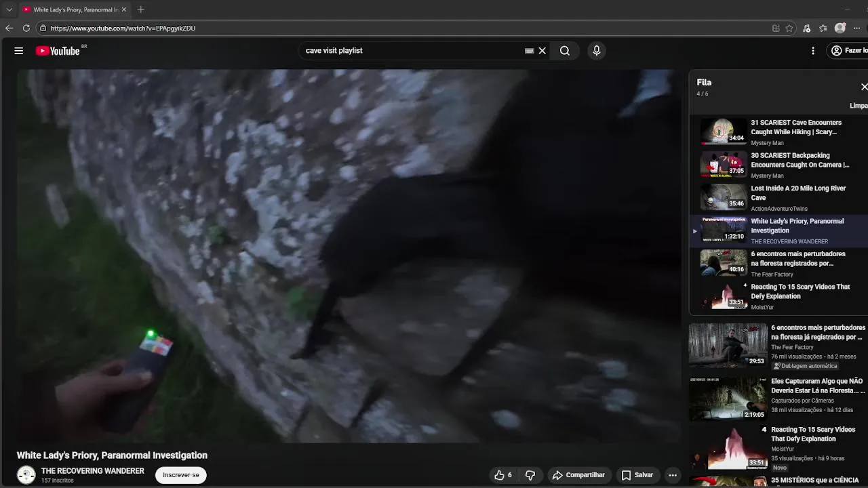Open browser extensions icon
Screen dimensions: 868x488
(x=806, y=28)
